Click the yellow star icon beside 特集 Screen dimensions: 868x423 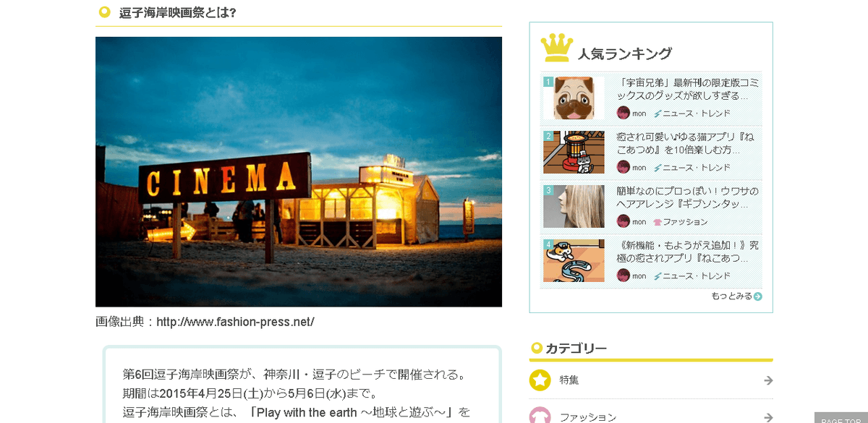coord(540,380)
